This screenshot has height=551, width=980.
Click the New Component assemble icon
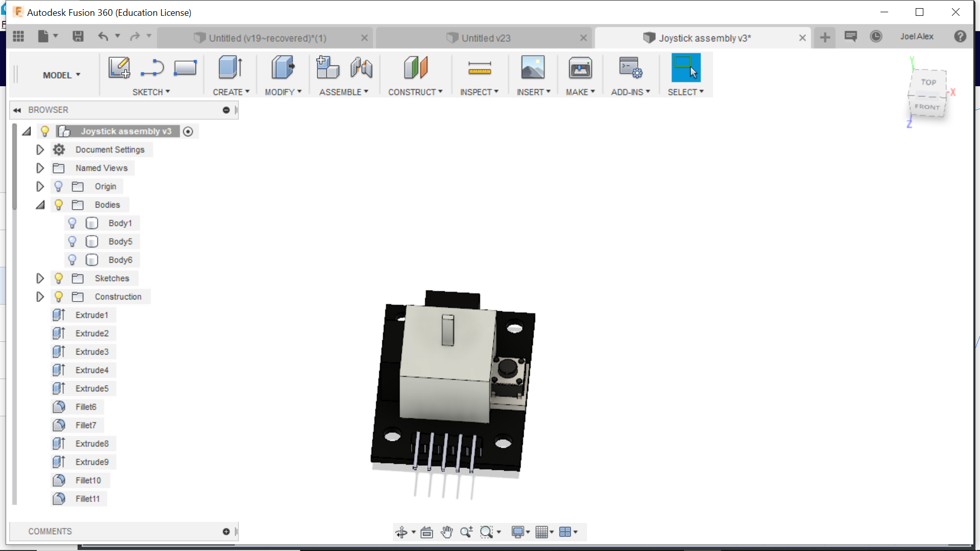click(x=327, y=67)
